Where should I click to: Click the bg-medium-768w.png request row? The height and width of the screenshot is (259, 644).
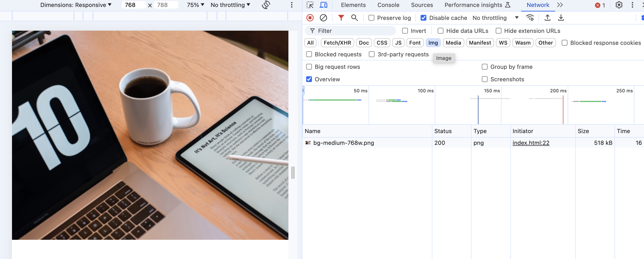tap(344, 143)
